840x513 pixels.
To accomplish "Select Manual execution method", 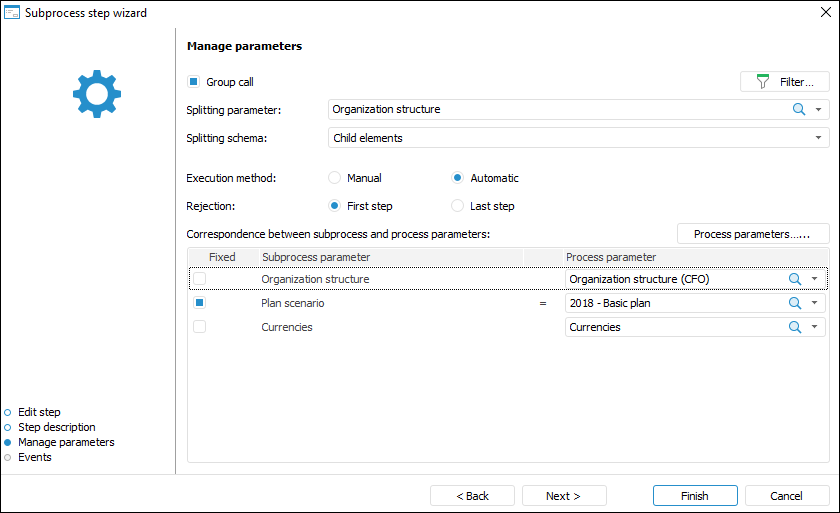I will click(335, 178).
